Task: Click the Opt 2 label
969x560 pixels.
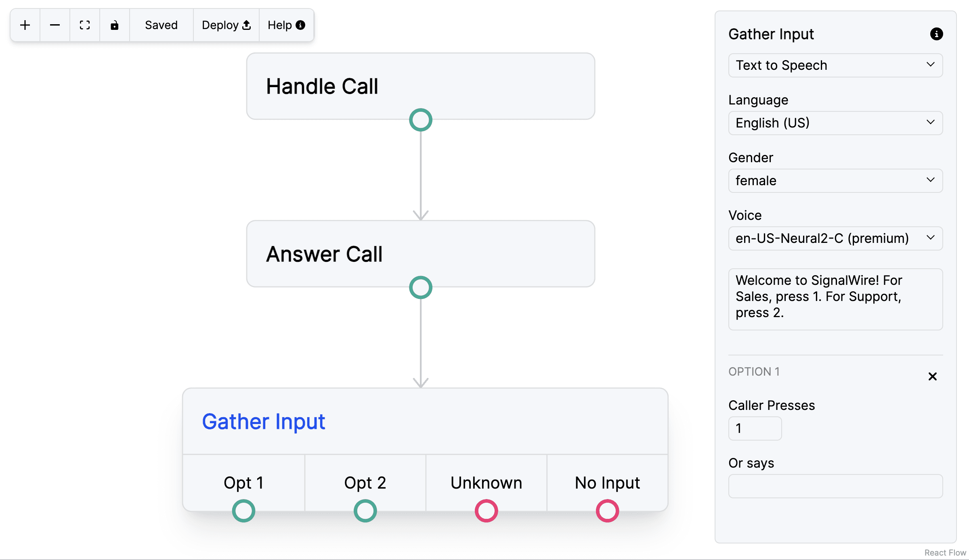Action: pos(365,483)
